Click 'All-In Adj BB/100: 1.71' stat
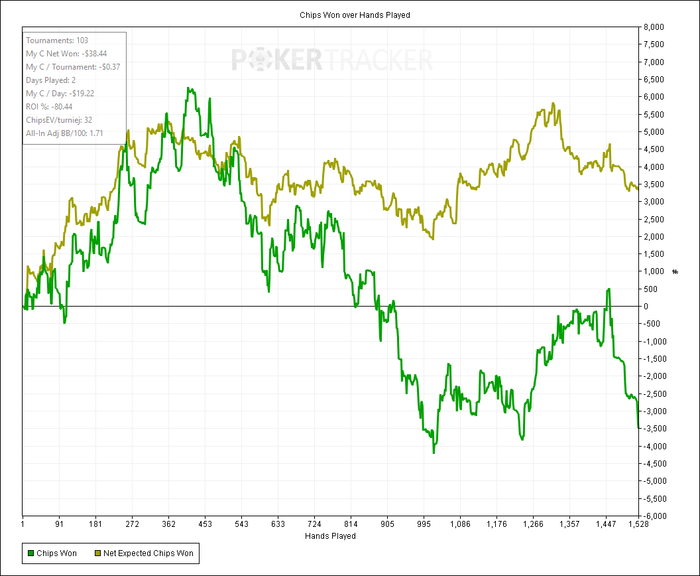700x576 pixels. point(64,133)
